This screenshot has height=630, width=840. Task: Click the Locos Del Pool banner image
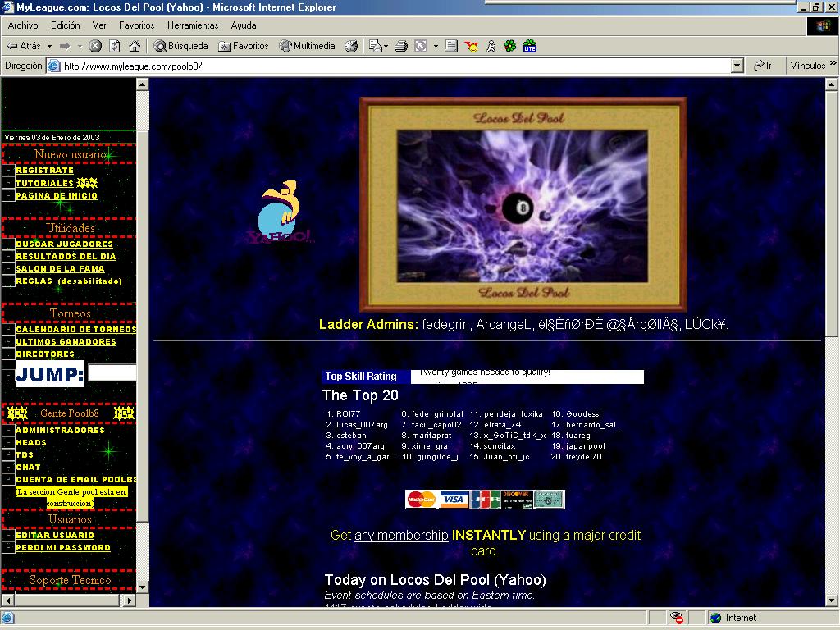523,204
